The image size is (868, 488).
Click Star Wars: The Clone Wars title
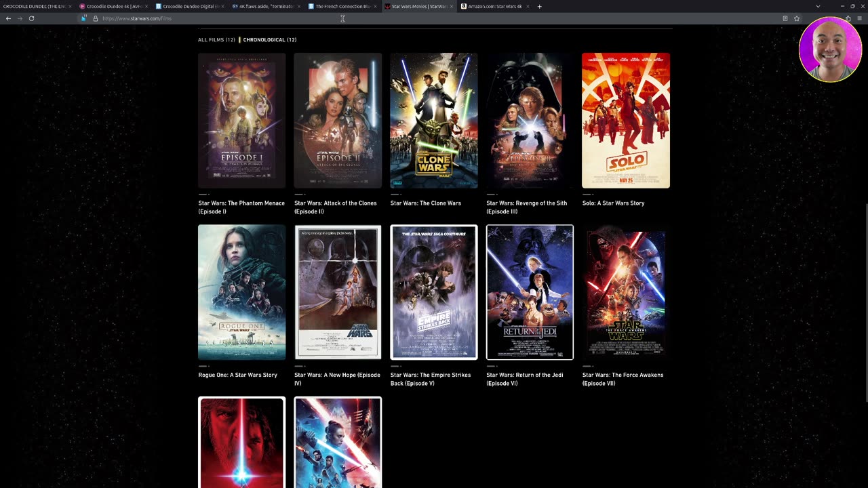coord(426,203)
